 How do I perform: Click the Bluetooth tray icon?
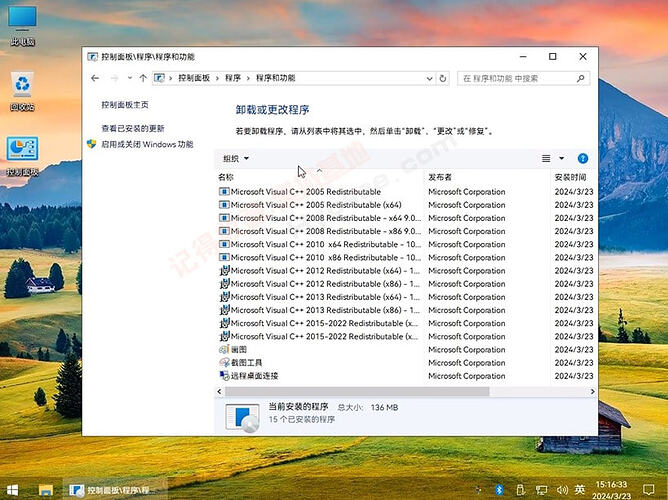(x=499, y=490)
